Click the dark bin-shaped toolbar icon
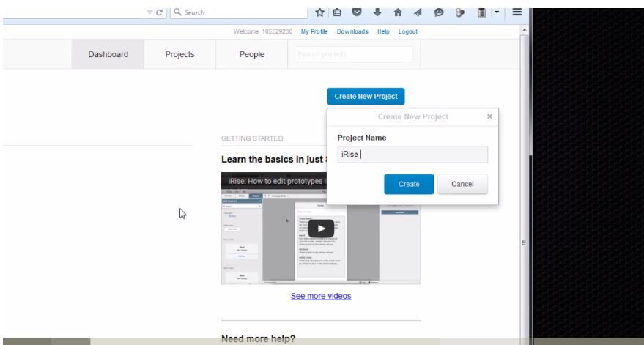Screen dimensions: 644x345 481,12
